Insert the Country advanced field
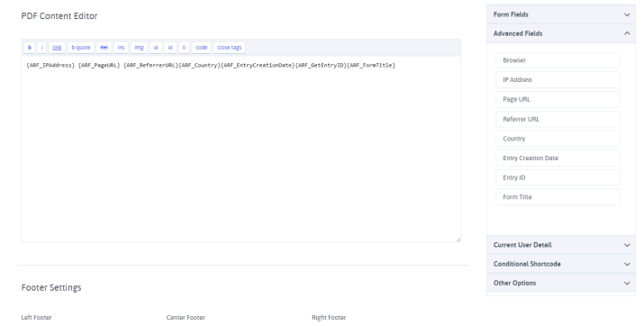The image size is (644, 326). click(558, 139)
